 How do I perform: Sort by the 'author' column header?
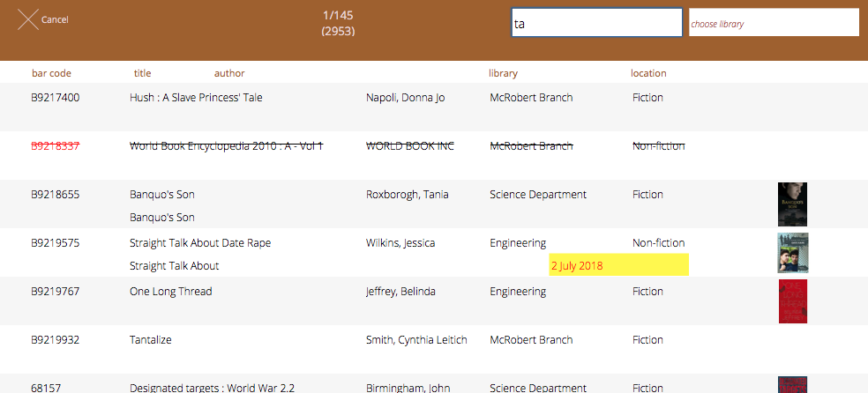pos(229,73)
